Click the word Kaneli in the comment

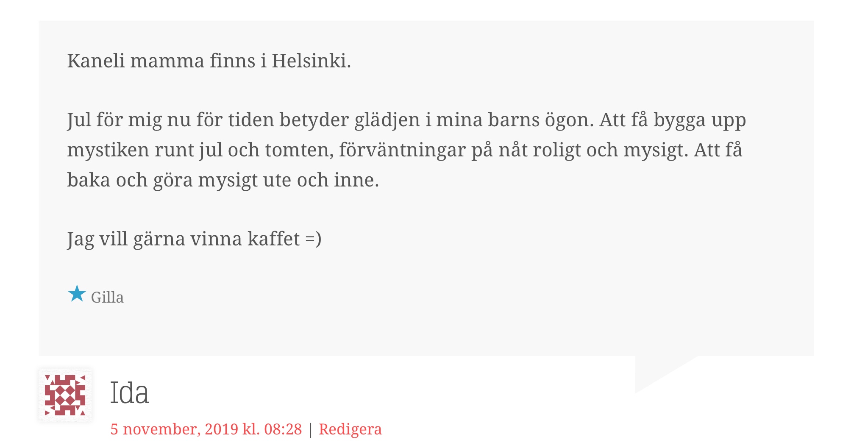pos(96,61)
